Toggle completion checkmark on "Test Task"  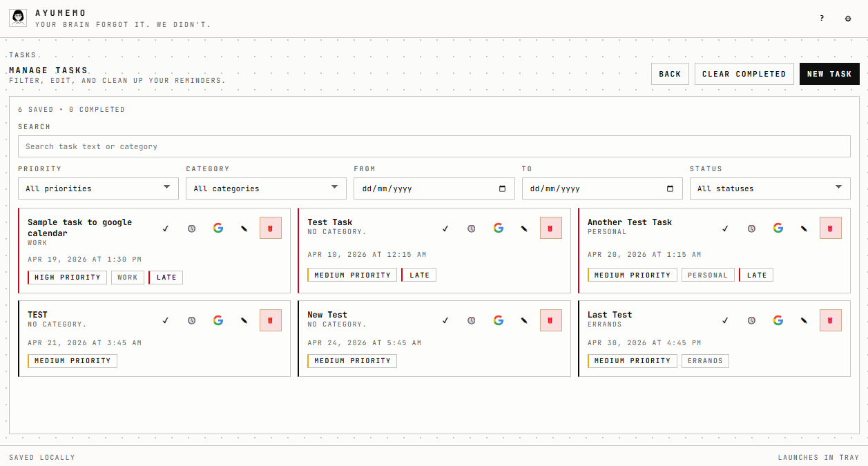445,228
